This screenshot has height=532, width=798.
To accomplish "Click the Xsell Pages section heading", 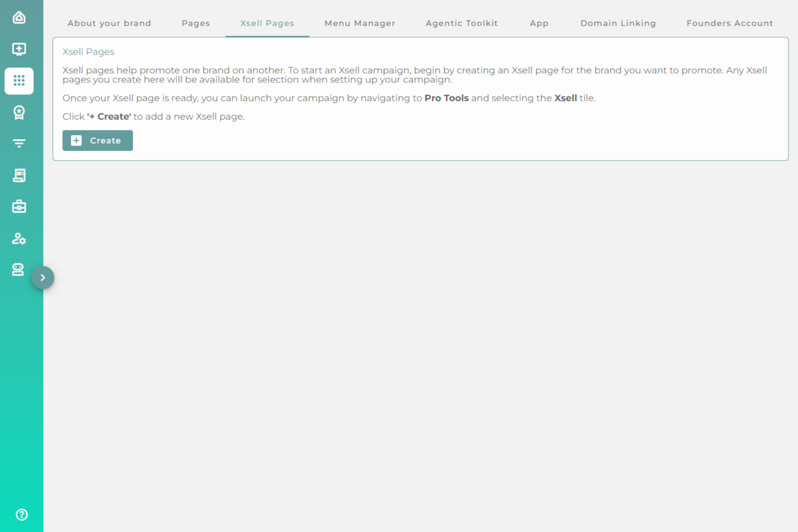I will [x=88, y=51].
